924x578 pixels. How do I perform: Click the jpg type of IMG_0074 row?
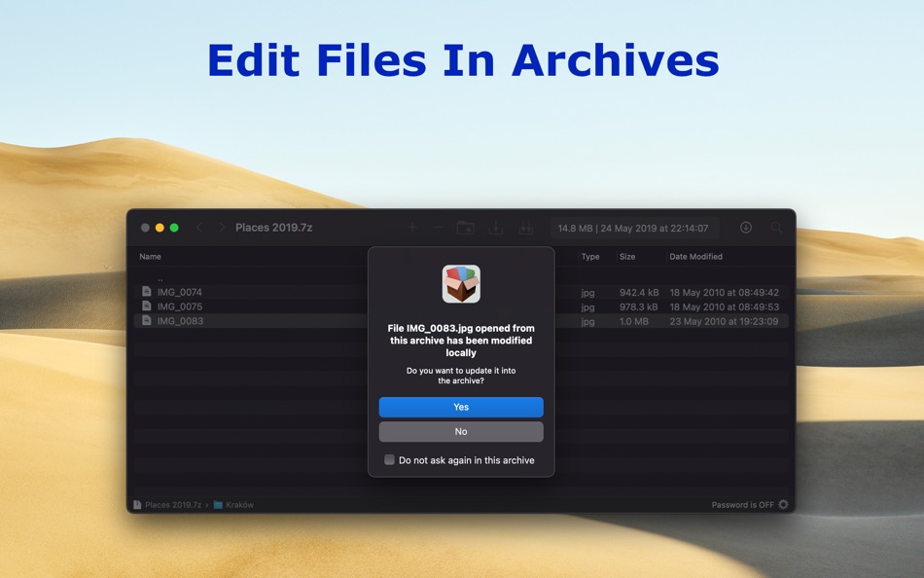(587, 293)
